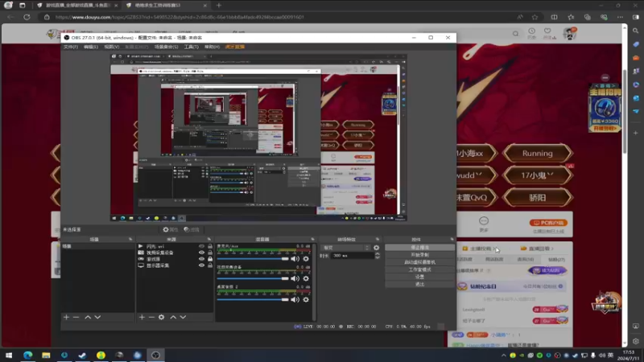The image size is (644, 362).
Task: Click 开始录制 to start recording
Action: pos(419,255)
